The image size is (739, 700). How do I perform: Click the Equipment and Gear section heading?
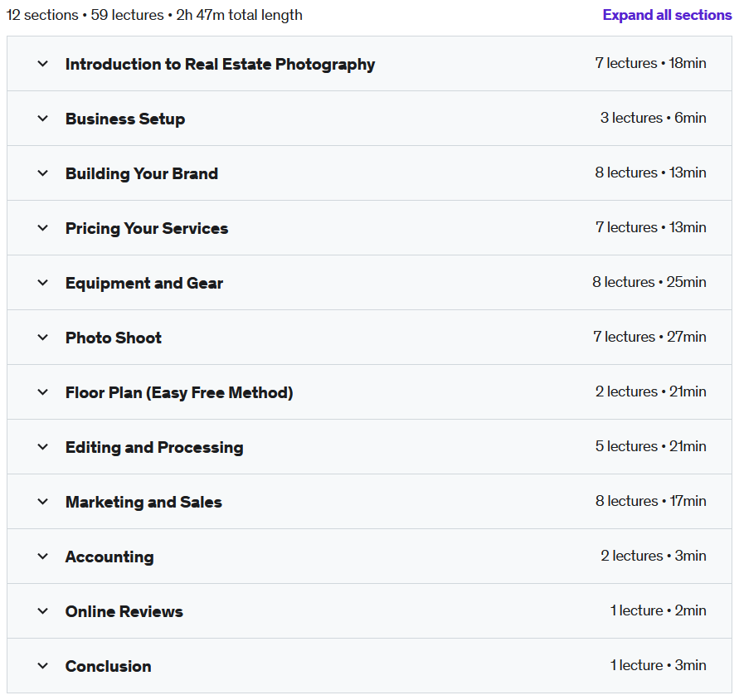click(144, 283)
